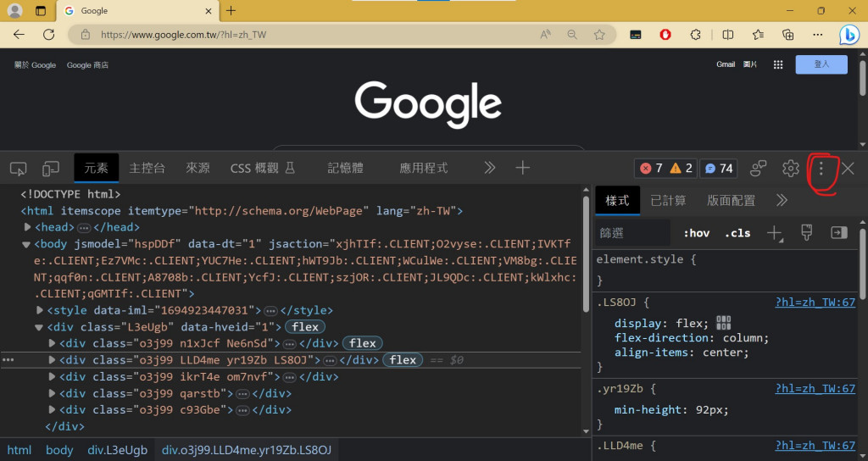Screen dimensions: 868x461
Task: Switch to the 版面配置 tab
Action: coord(731,200)
